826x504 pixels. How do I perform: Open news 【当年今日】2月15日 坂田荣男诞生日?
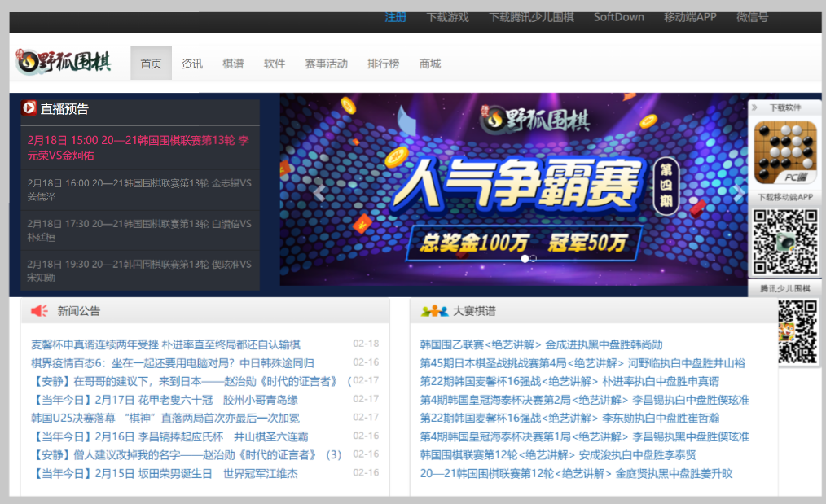pos(165,473)
